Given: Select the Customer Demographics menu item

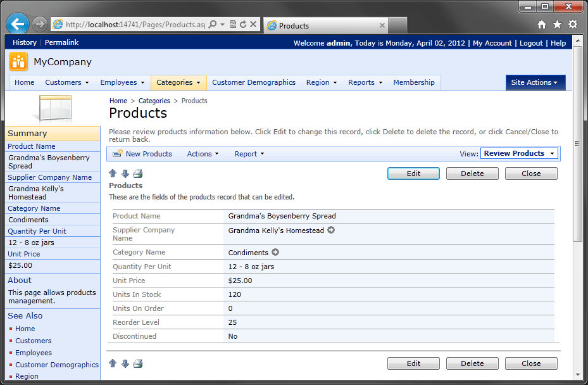Looking at the screenshot, I should tap(254, 82).
